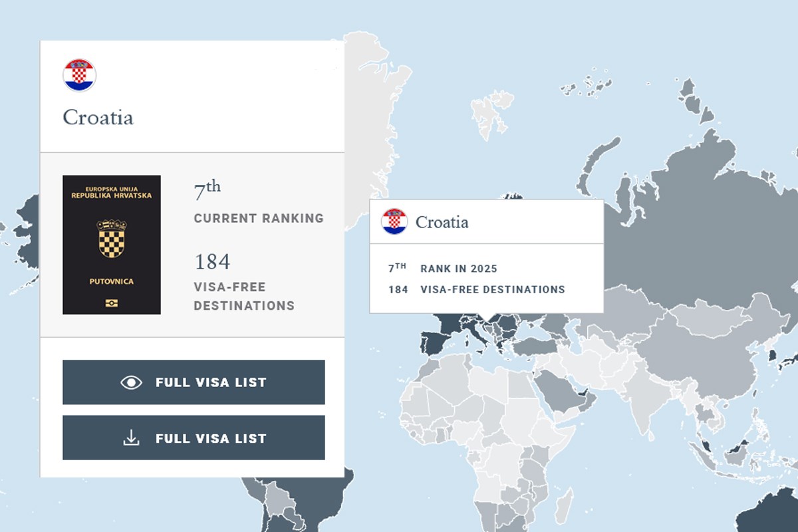Click the Croatia title in the map tooltip
The image size is (798, 532).
coord(442,222)
